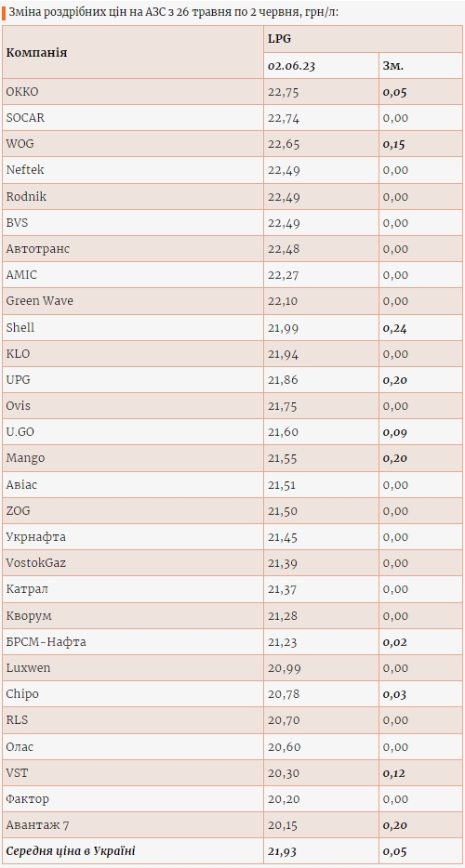Select the average price 21,93 cell
Image resolution: width=465 pixels, height=868 pixels.
tap(322, 851)
